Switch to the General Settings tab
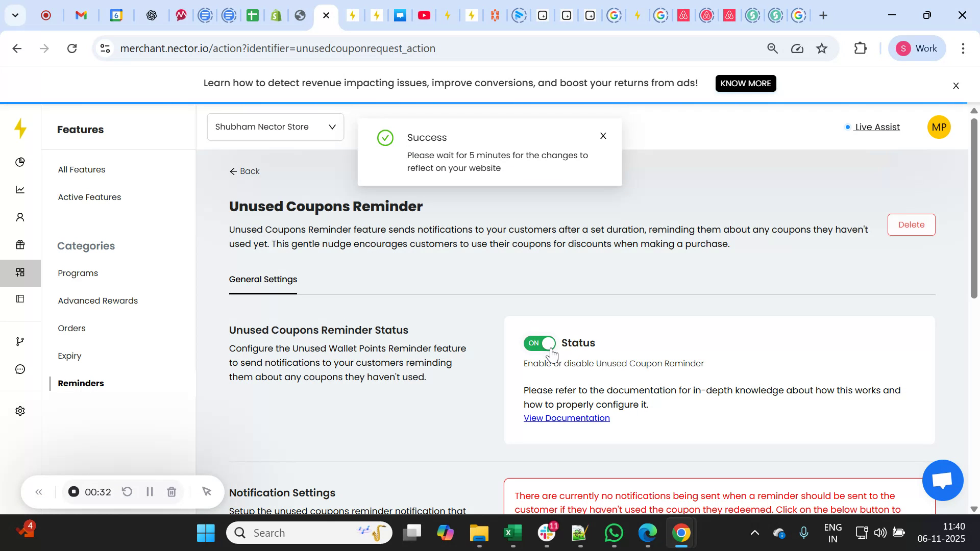Viewport: 980px width, 551px height. point(263,279)
